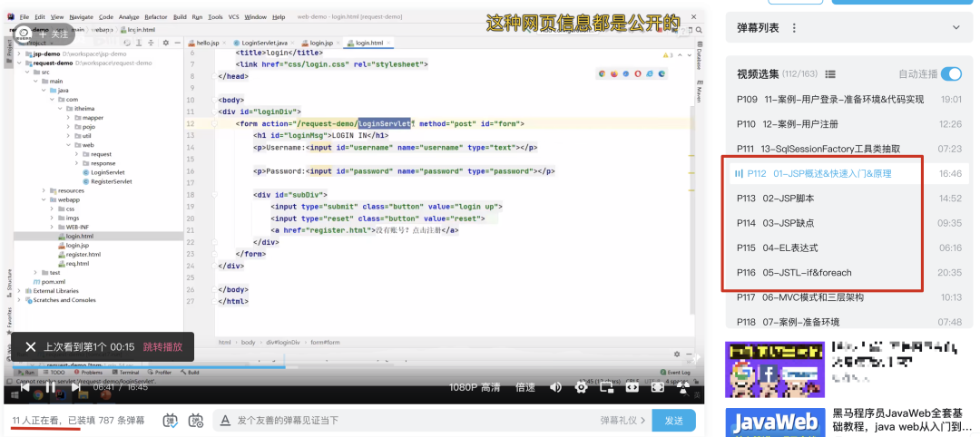
Task: Expand the 弹幕列表 chevron
Action: (x=955, y=27)
